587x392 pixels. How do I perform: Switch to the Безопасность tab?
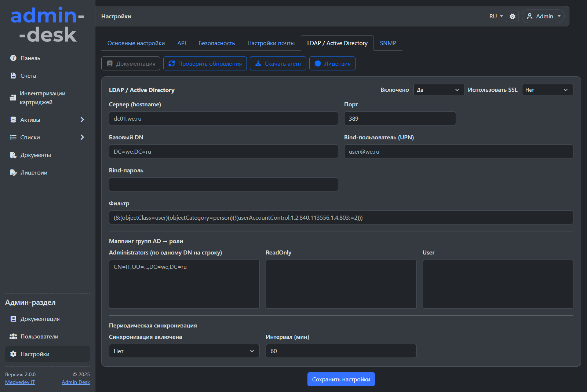[x=216, y=43]
